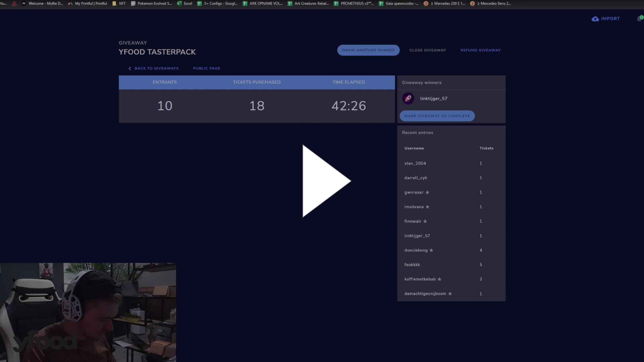Open the Excel bookmark icon
Image resolution: width=644 pixels, height=362 pixels.
click(180, 3)
